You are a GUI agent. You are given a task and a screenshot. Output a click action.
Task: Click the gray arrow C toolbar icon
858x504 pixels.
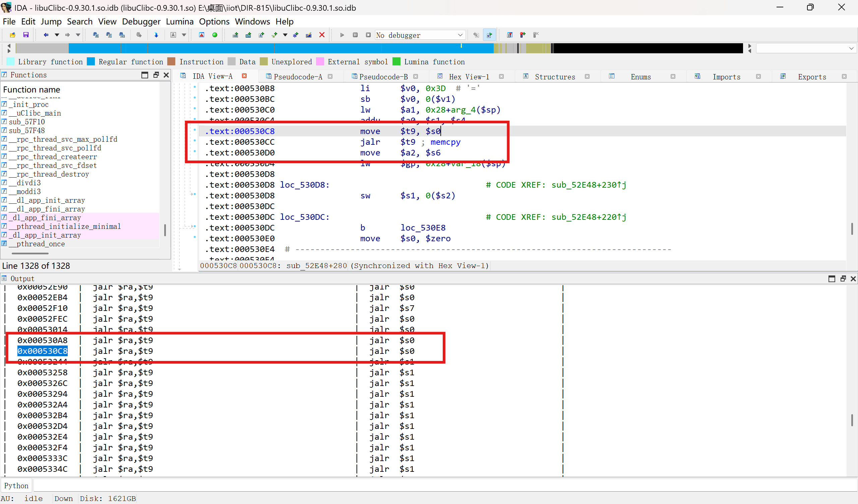click(x=476, y=35)
